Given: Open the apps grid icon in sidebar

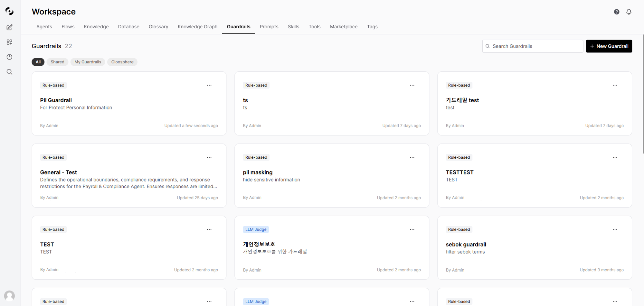Looking at the screenshot, I should [9, 42].
